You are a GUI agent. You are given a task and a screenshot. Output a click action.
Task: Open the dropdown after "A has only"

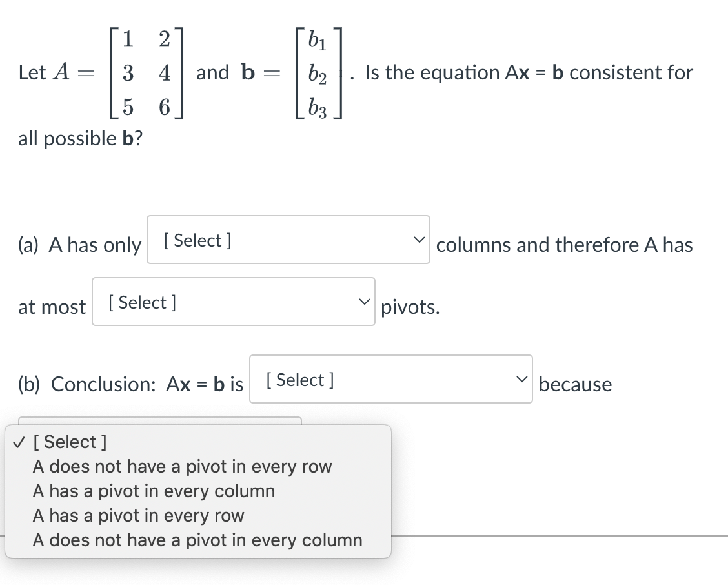pos(288,239)
